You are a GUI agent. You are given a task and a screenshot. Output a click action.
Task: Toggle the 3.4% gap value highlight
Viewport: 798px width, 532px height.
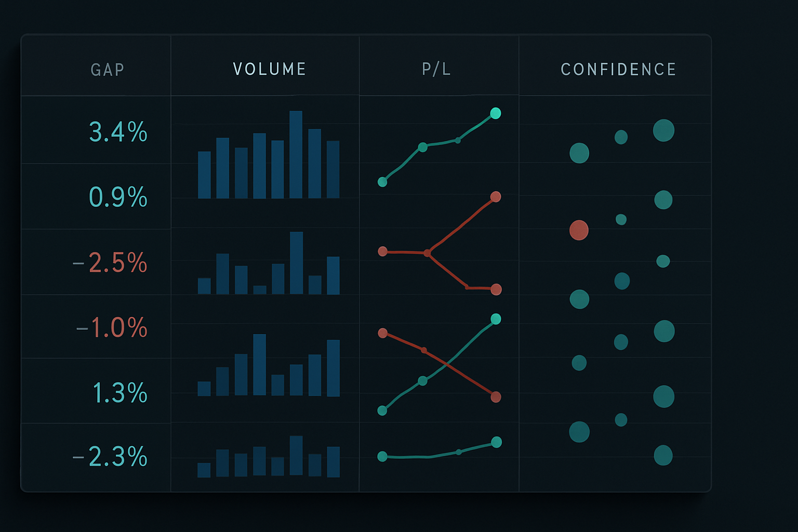pyautogui.click(x=118, y=133)
